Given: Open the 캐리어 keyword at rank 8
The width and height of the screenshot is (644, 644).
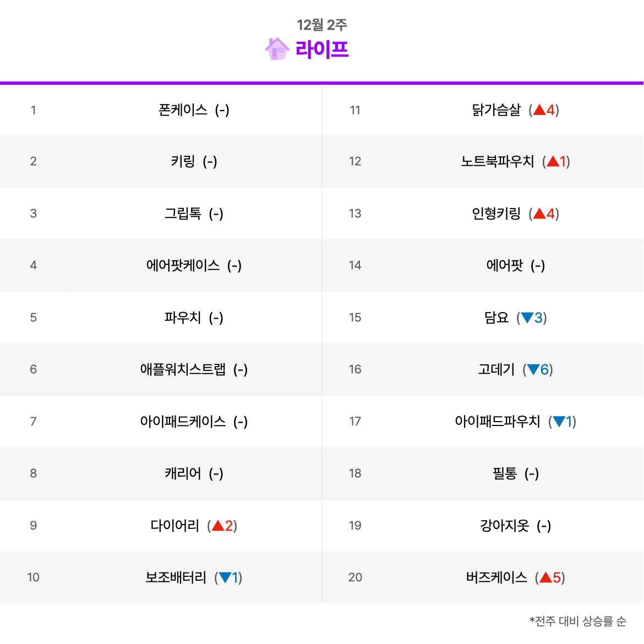Looking at the screenshot, I should pos(183,473).
